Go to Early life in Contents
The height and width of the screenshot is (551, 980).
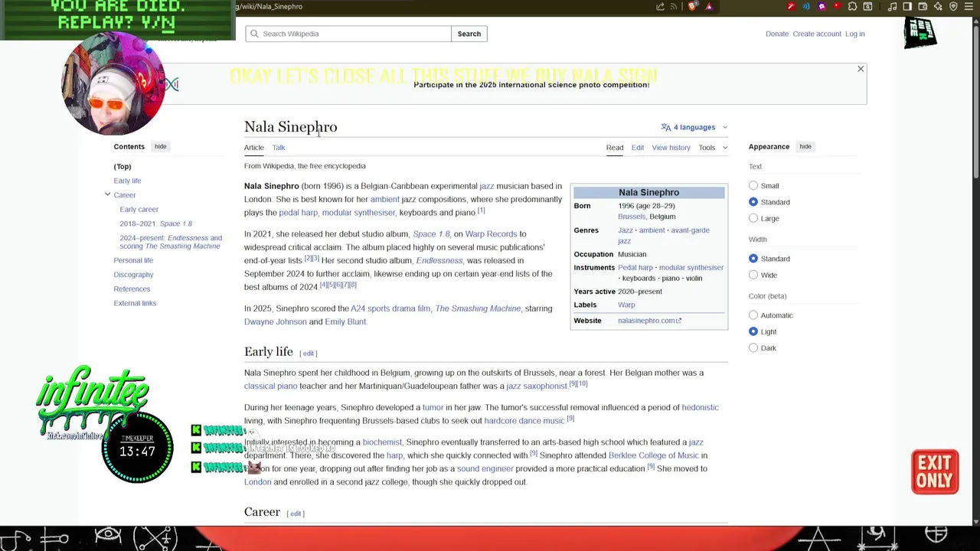[127, 181]
